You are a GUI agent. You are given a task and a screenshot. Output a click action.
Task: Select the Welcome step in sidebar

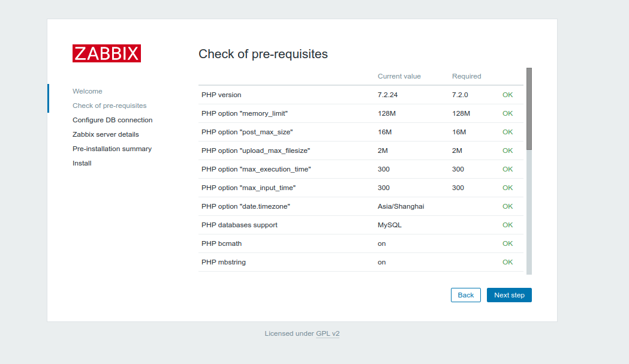[88, 91]
